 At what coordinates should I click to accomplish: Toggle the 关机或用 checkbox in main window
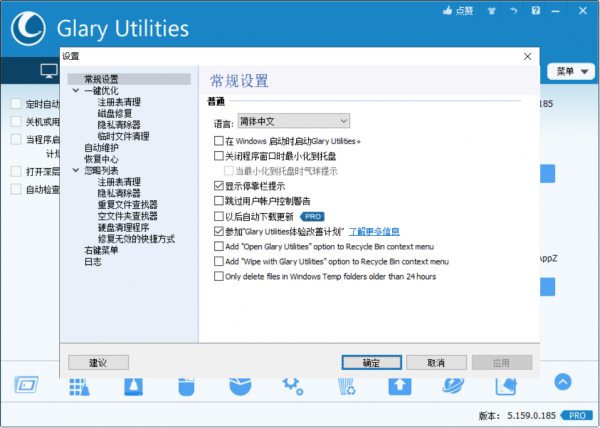(x=16, y=122)
